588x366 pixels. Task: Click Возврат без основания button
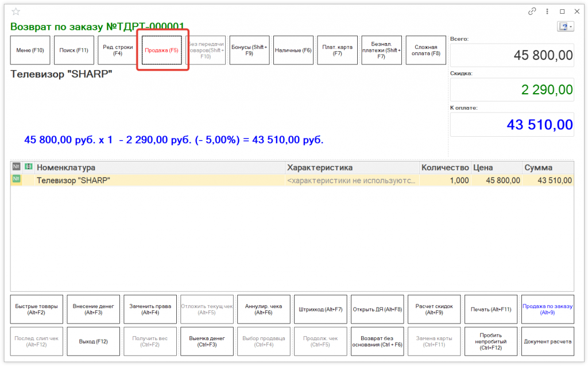377,341
